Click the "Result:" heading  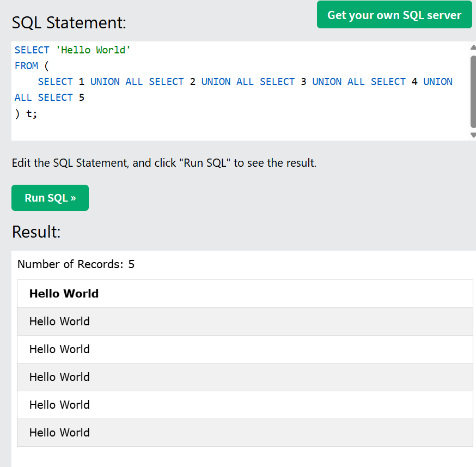[x=36, y=232]
